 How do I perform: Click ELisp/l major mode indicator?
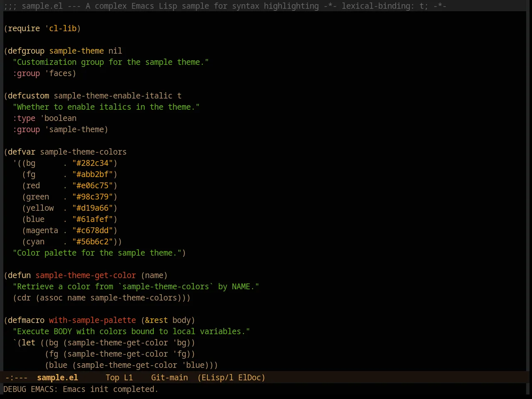coord(215,377)
